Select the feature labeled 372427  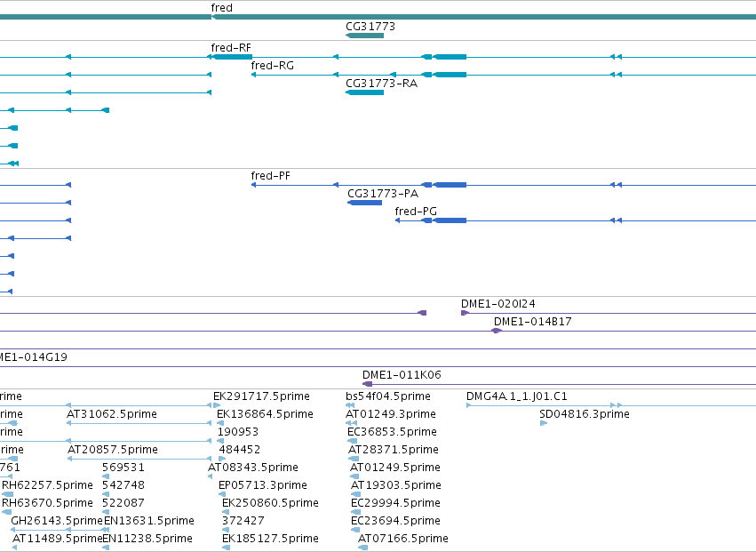click(x=243, y=521)
